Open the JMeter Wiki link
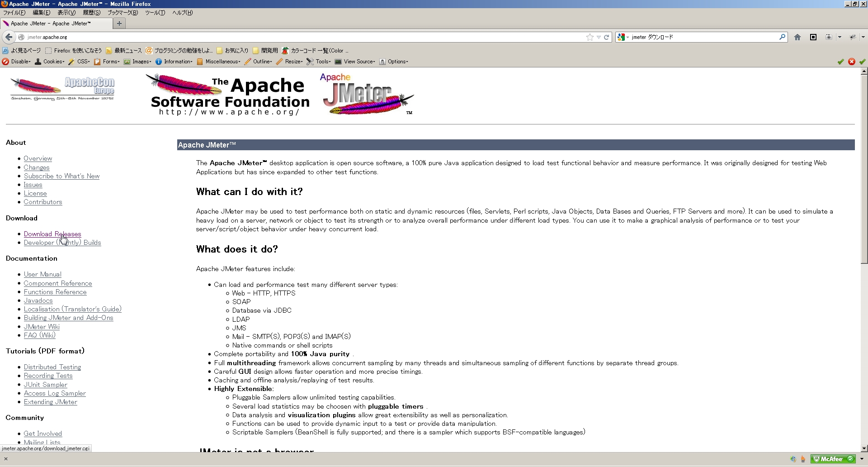 (42, 327)
